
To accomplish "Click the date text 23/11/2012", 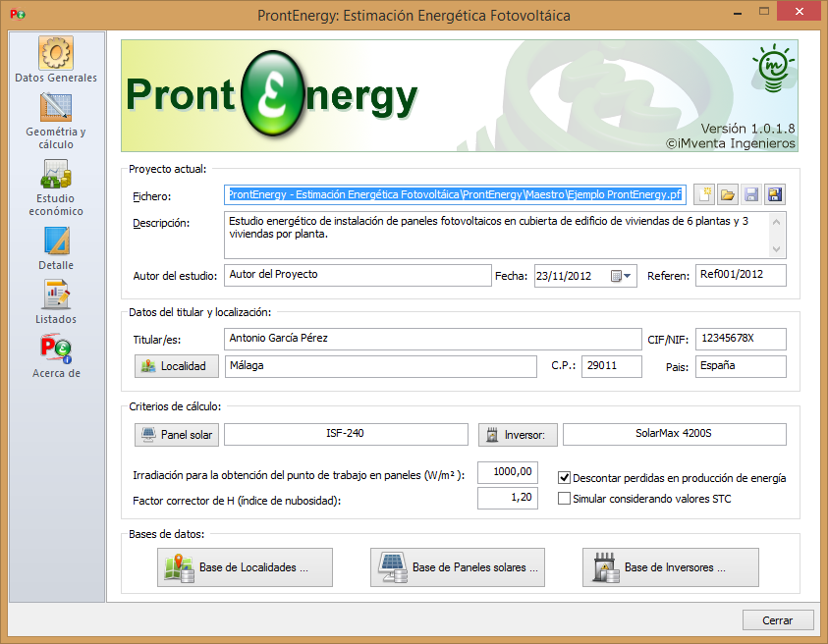I will [564, 276].
